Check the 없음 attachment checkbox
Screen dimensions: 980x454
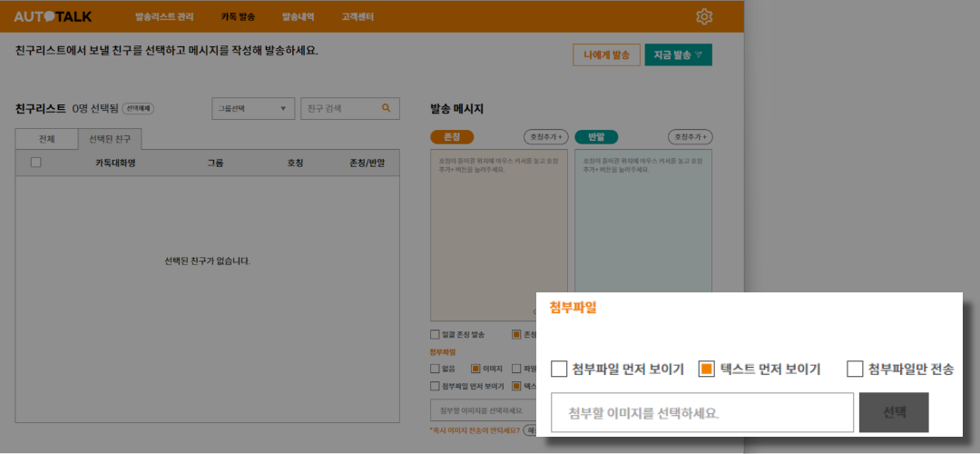[x=435, y=369]
